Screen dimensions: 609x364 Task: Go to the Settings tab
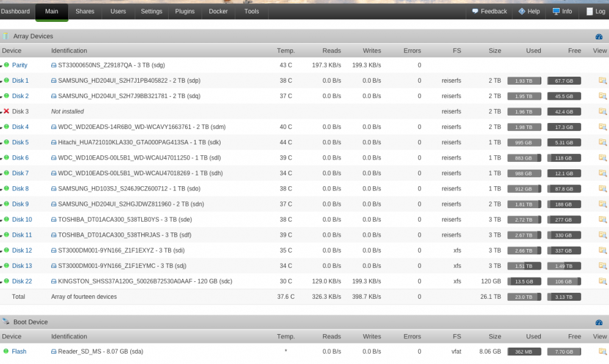tap(152, 11)
